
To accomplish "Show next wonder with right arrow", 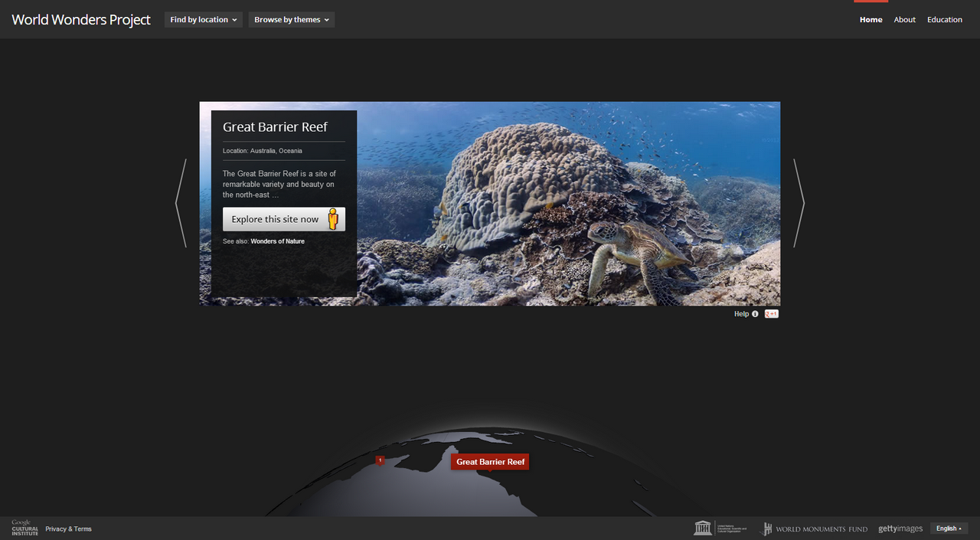I will 799,203.
